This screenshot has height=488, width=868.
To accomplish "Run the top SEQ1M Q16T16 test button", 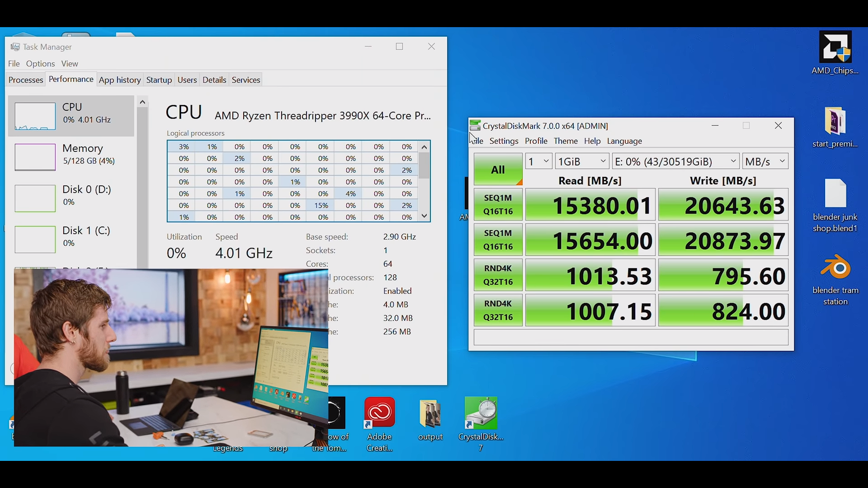I will click(498, 205).
